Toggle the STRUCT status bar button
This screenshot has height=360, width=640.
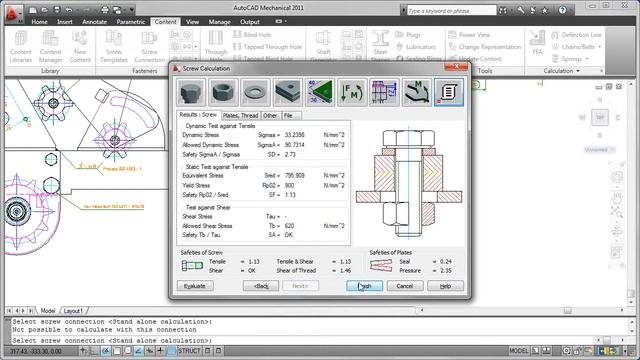point(189,351)
